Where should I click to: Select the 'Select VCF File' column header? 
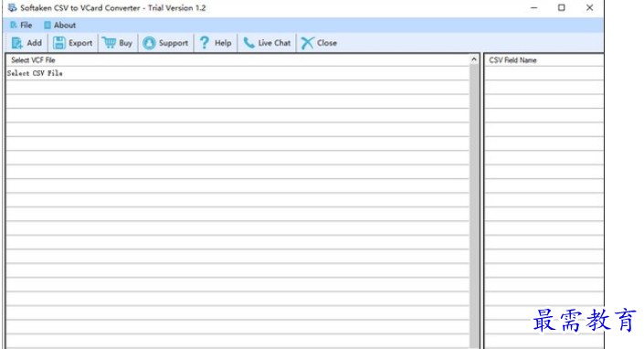(238, 60)
